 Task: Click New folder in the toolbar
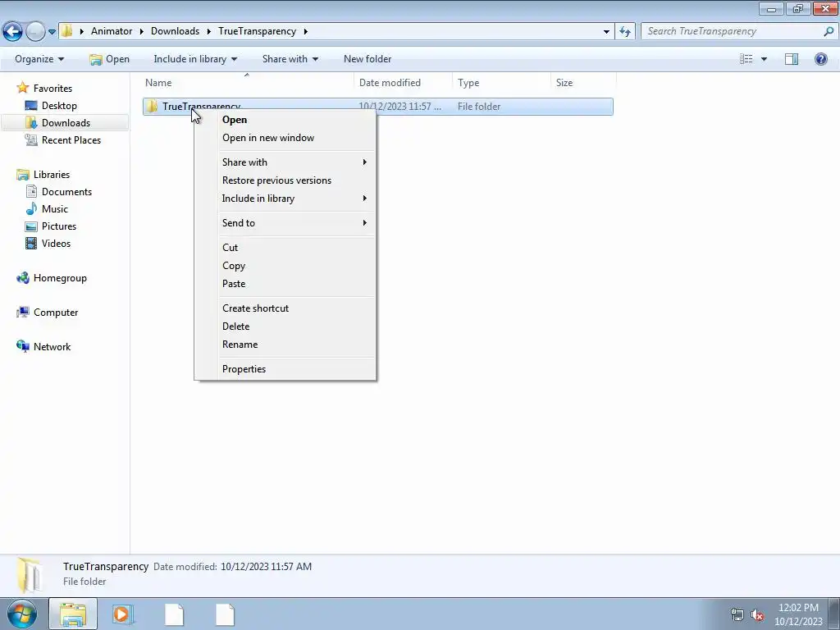point(367,59)
